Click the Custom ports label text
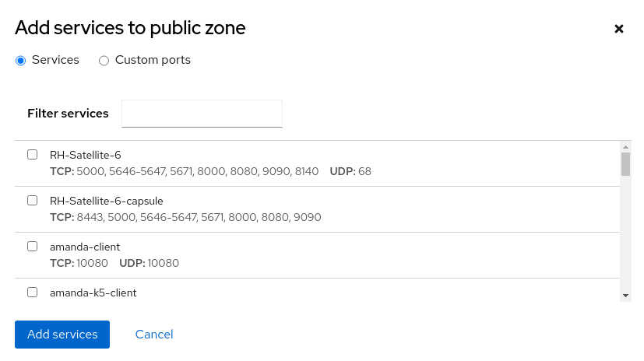644x361 pixels. 153,60
